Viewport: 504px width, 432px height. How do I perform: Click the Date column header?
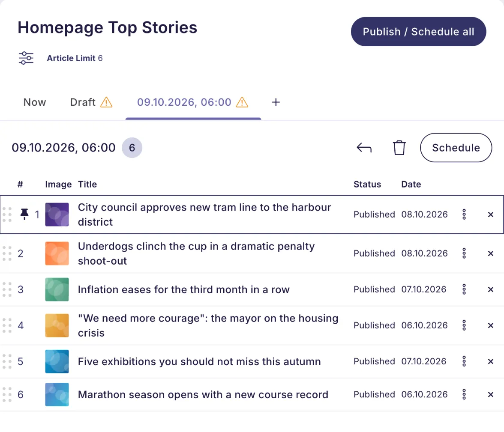[411, 185]
